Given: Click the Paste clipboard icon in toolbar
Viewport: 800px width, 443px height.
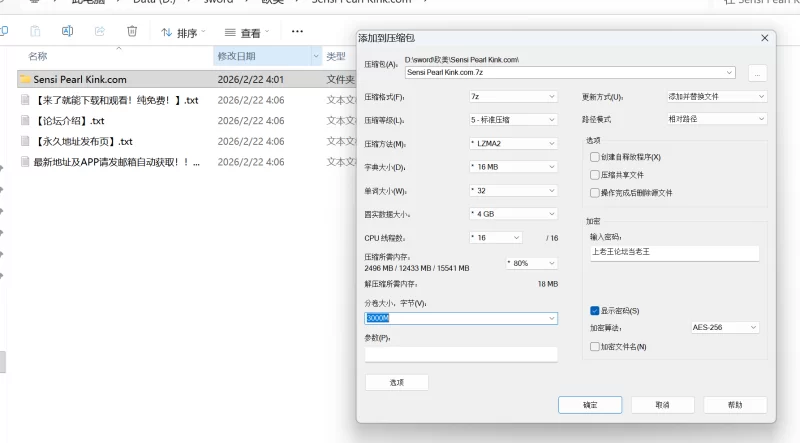Looking at the screenshot, I should pyautogui.click(x=35, y=32).
